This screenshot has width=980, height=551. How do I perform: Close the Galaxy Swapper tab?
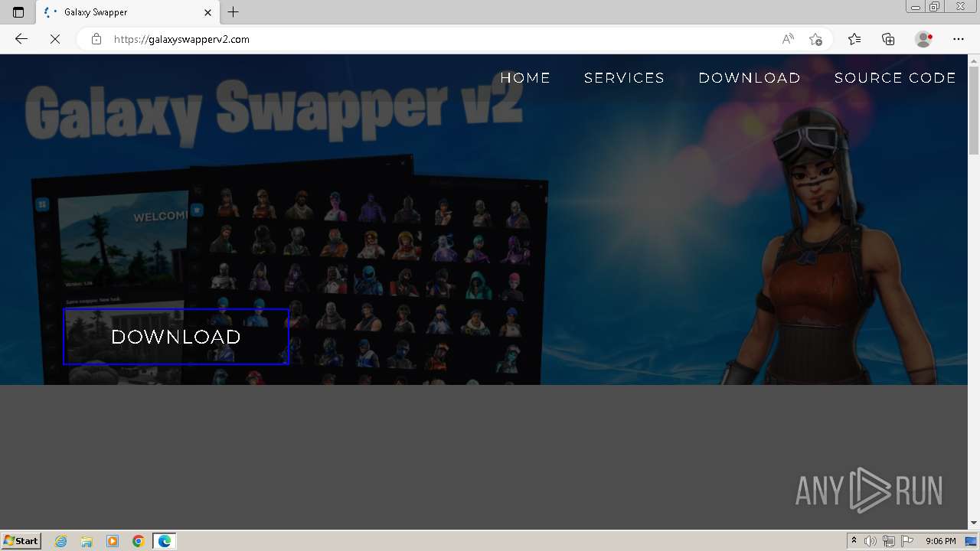208,12
